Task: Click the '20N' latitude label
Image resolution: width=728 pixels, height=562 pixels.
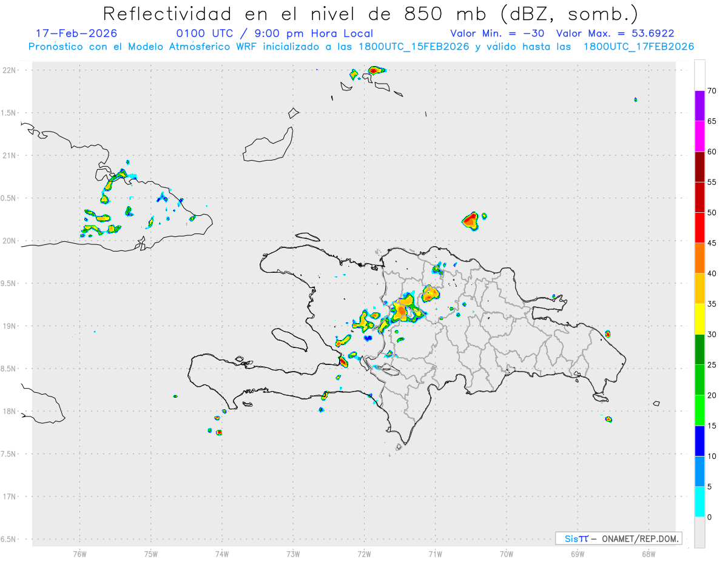Action: pos(9,241)
